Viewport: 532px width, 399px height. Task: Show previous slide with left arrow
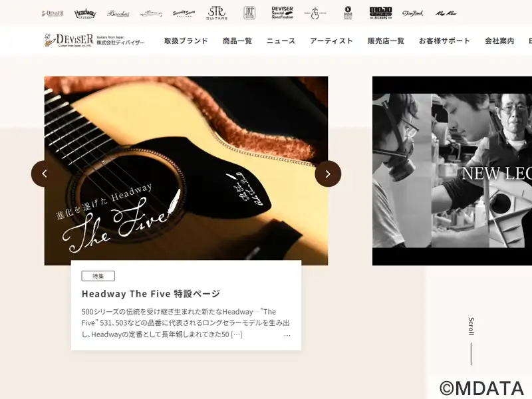[44, 174]
